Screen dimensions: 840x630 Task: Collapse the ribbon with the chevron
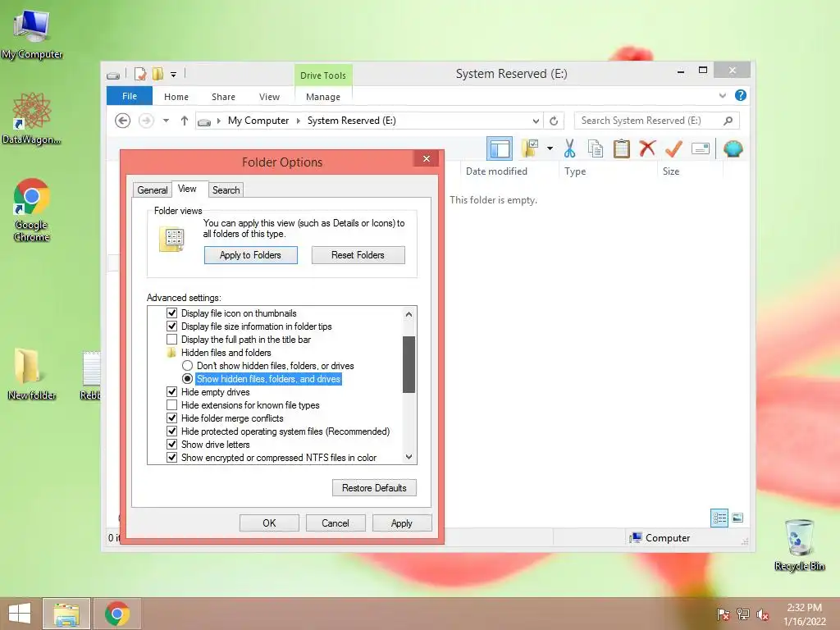pos(722,95)
